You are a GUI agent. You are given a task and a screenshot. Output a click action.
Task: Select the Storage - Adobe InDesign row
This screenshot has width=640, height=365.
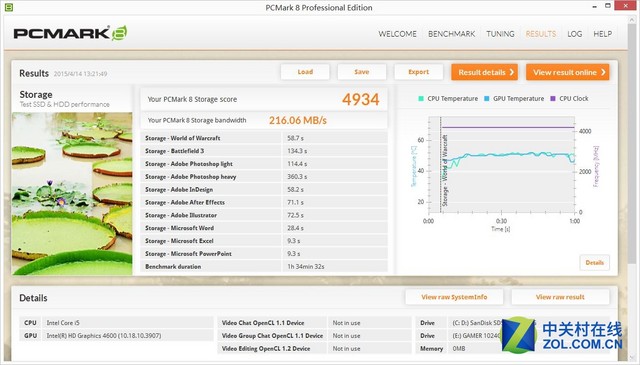264,189
